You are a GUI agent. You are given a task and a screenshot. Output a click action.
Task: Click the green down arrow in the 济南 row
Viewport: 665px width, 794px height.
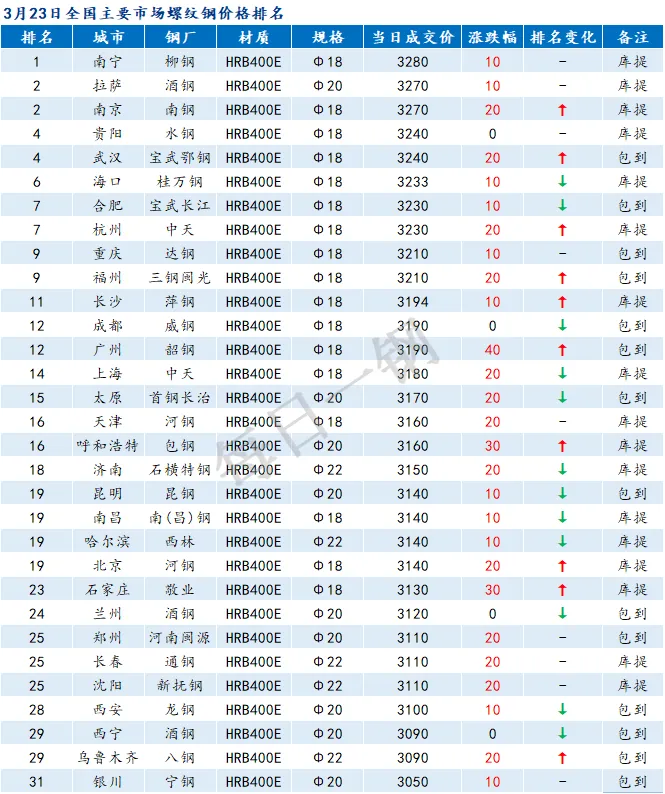tap(562, 470)
